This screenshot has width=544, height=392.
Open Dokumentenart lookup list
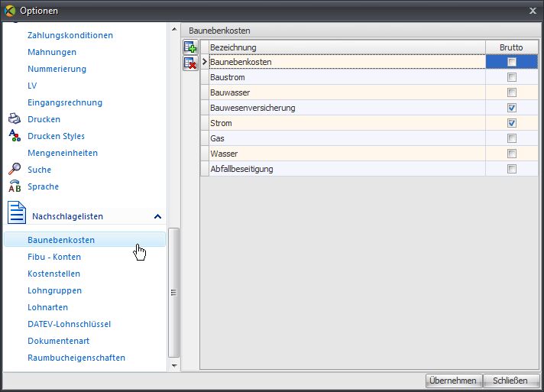click(x=59, y=341)
